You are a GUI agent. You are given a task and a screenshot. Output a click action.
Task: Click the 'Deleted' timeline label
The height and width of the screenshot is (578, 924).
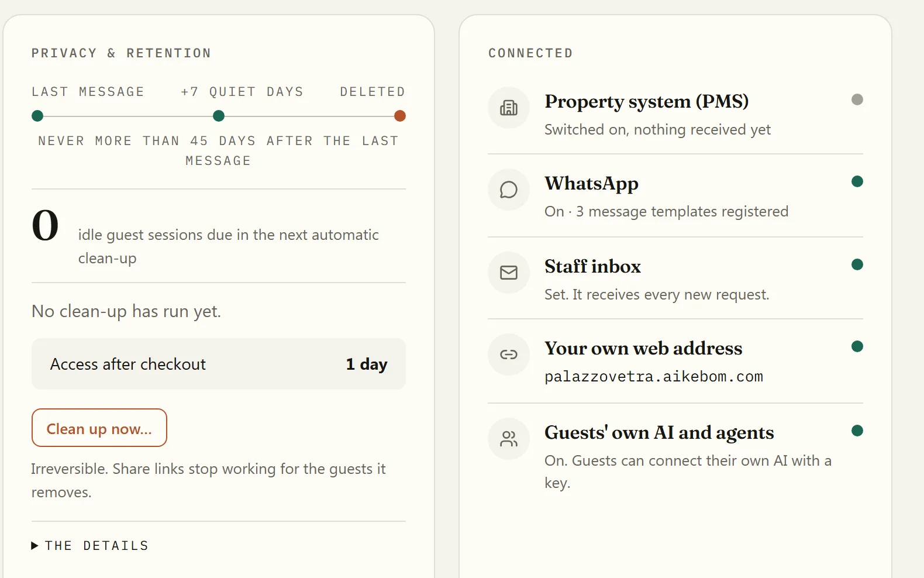click(373, 92)
